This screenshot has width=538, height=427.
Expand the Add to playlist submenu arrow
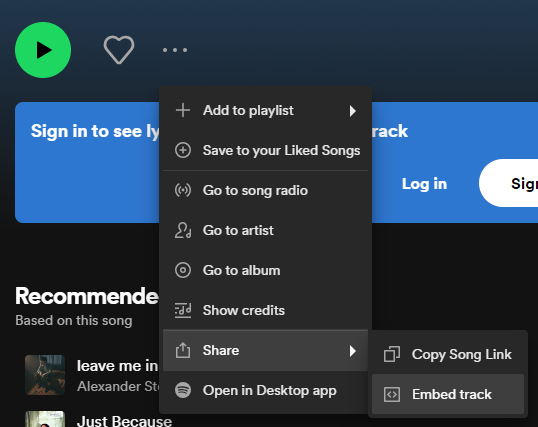[352, 111]
